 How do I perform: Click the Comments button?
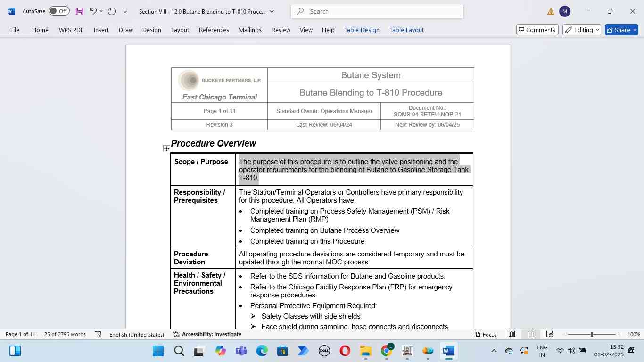pyautogui.click(x=537, y=30)
